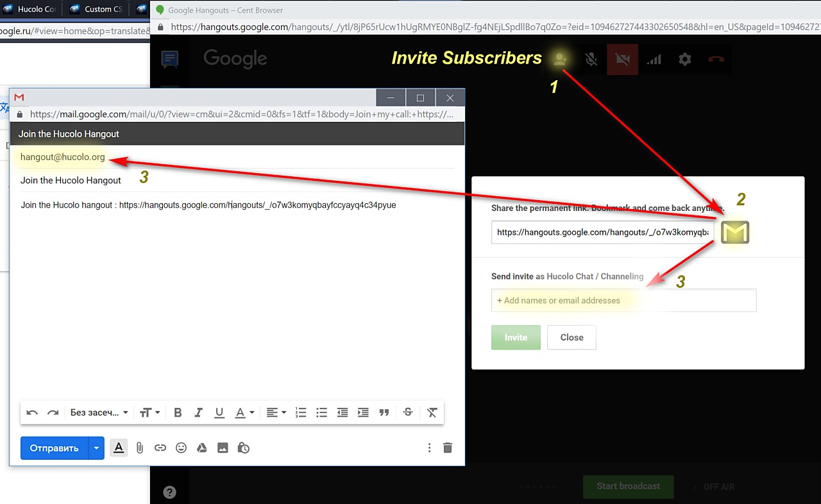
Task: Click the Add names or email addresses field
Action: point(623,300)
